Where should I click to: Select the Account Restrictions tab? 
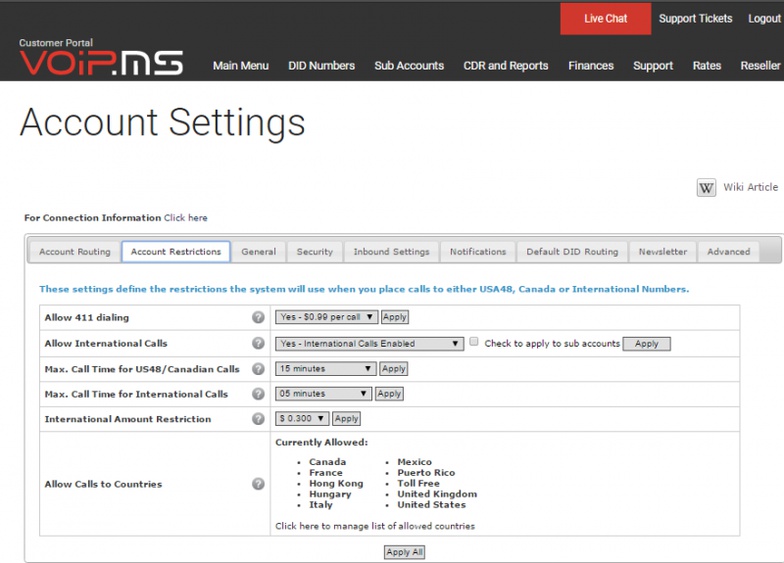(176, 252)
